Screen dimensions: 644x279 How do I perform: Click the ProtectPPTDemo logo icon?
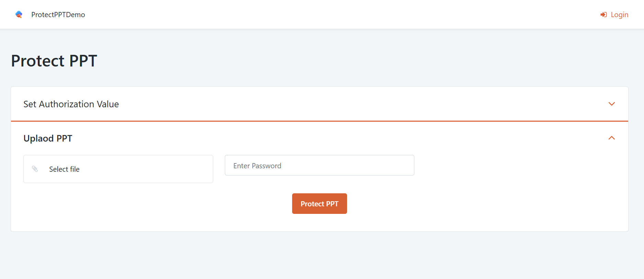point(19,14)
